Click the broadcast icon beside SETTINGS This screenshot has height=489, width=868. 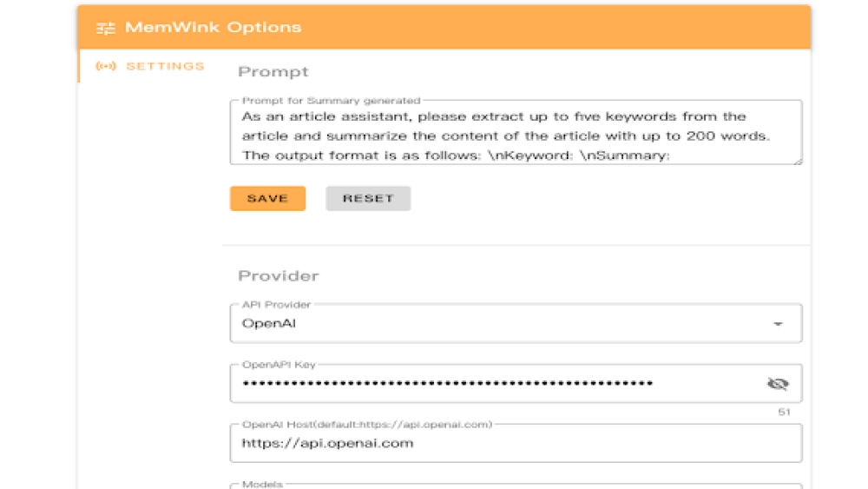coord(106,66)
